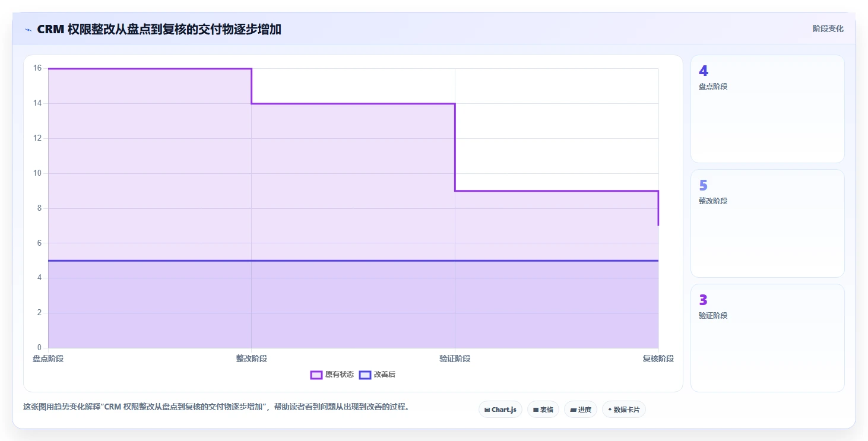Click the trend icon beside the CRM title
The height and width of the screenshot is (441, 868).
click(28, 30)
